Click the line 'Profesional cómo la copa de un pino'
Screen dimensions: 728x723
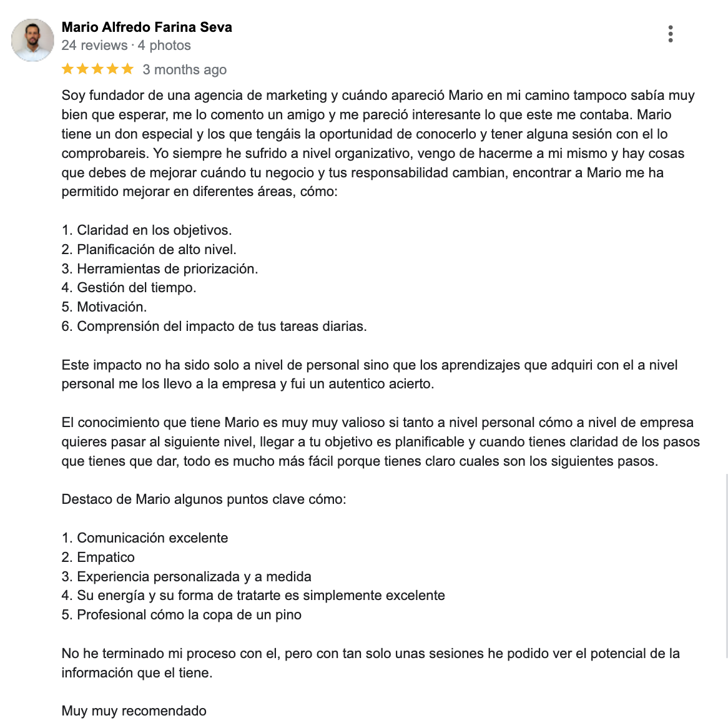click(x=182, y=615)
